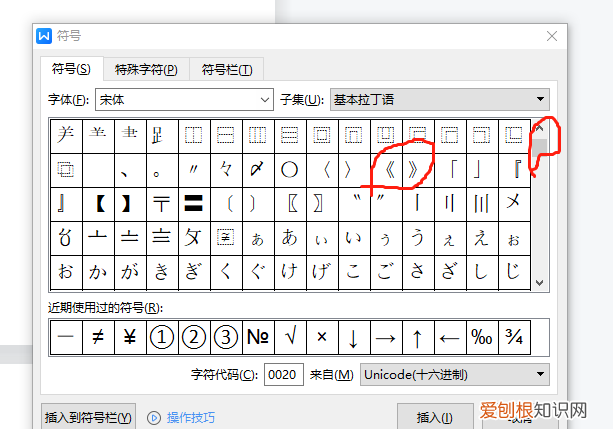Select the right double angle bracket 》 symbol
Viewport: 613px width, 429px height.
click(x=419, y=170)
